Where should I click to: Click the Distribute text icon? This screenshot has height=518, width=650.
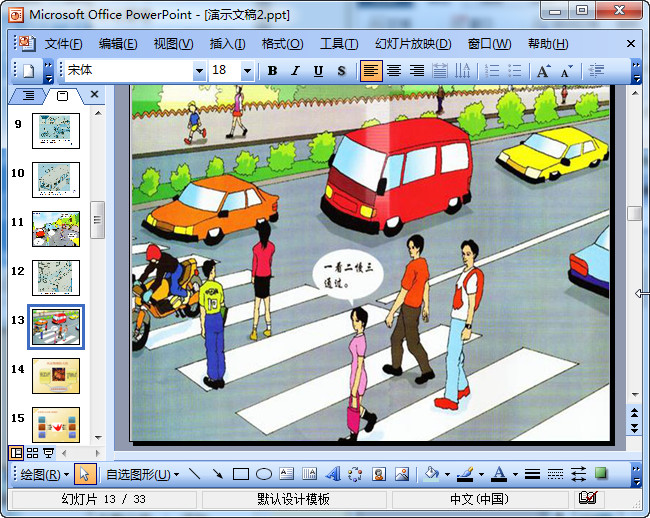click(x=440, y=71)
